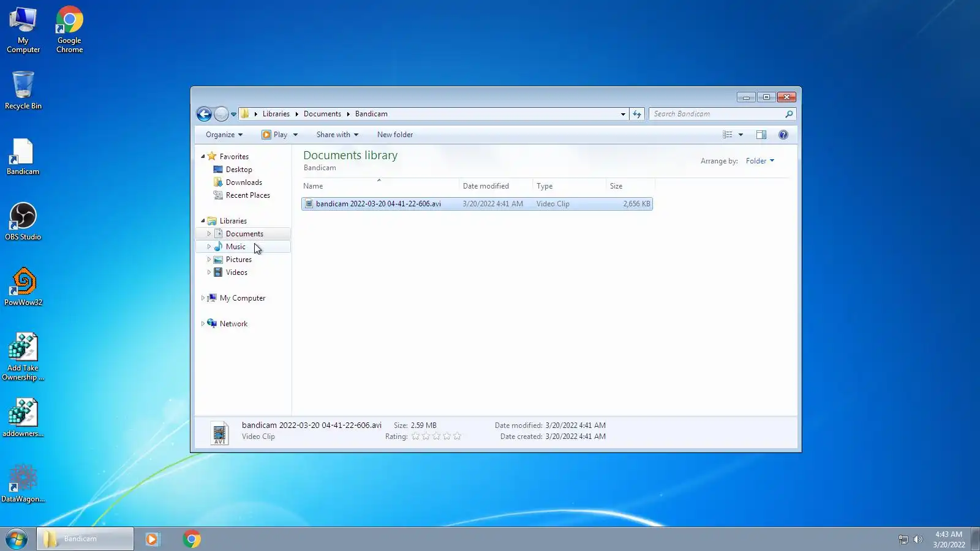Select the My Computer desktop icon
The image size is (980, 551).
(x=23, y=31)
